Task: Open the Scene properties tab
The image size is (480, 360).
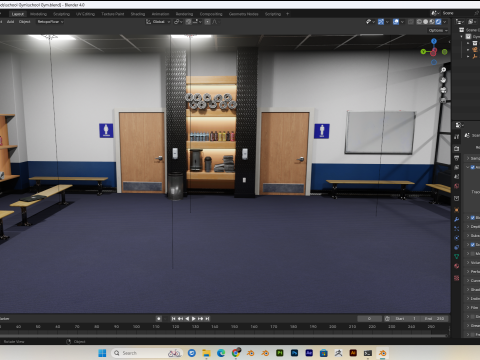Action: point(457,176)
